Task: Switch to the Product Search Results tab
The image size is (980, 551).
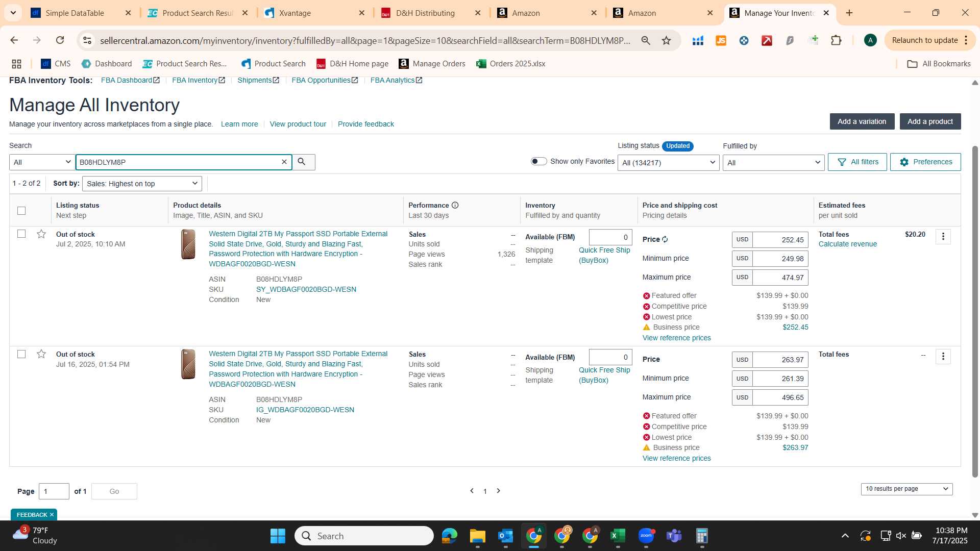Action: [x=198, y=13]
